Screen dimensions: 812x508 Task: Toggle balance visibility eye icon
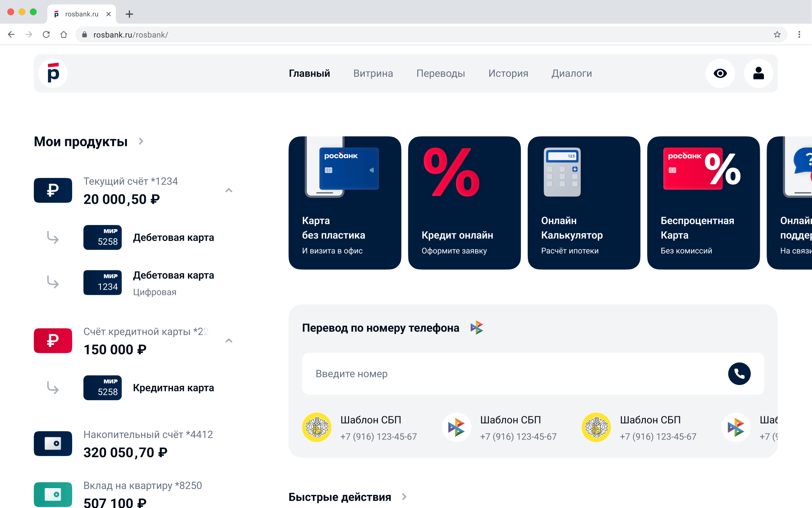coord(720,73)
